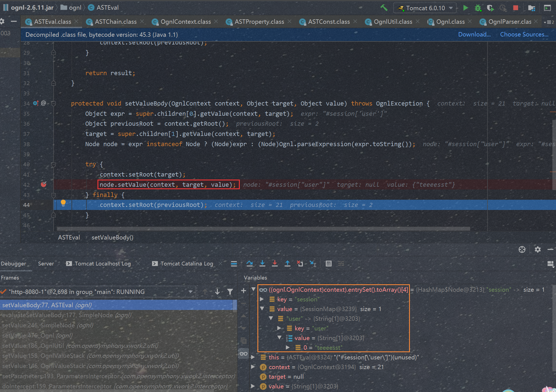556x392 pixels.
Task: Open the Server tab in debug panel
Action: point(46,264)
